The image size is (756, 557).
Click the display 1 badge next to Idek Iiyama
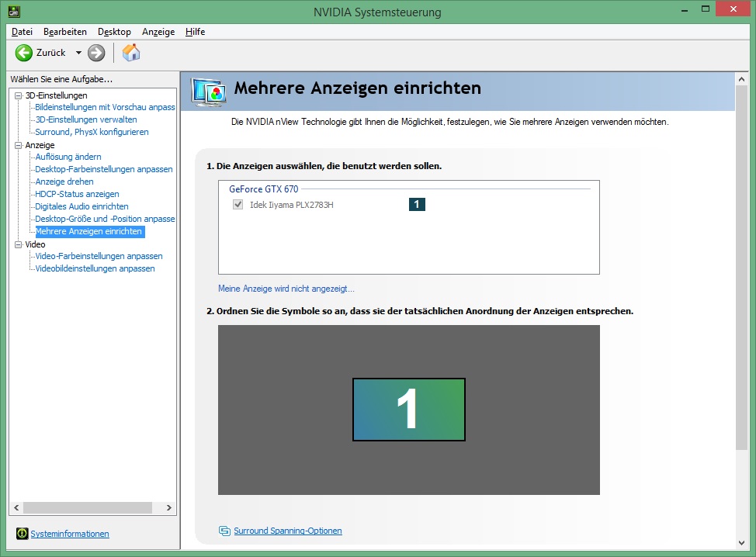point(417,204)
